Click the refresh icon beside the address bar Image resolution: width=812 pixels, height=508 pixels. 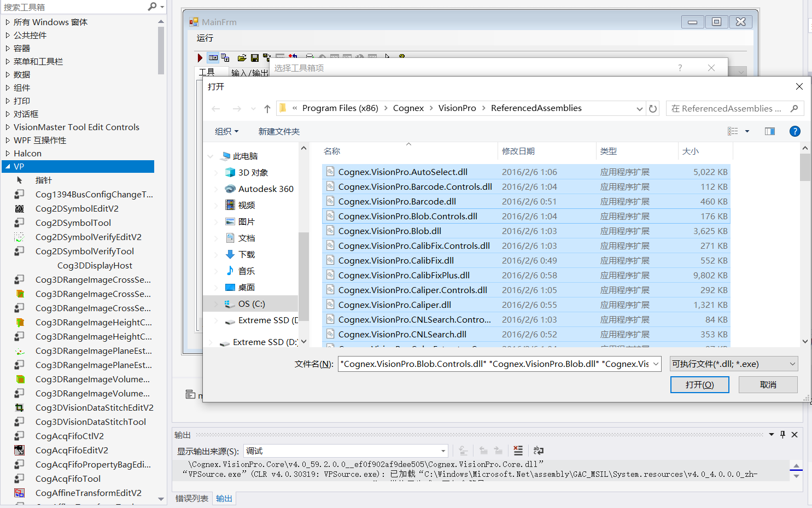pos(653,108)
